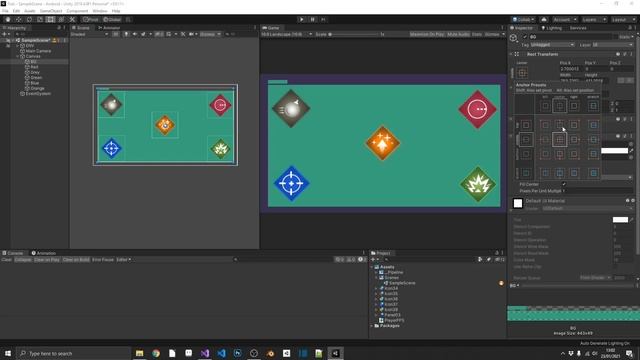Click the Pause button
Screen dimensions: 640x360
tap(313, 20)
